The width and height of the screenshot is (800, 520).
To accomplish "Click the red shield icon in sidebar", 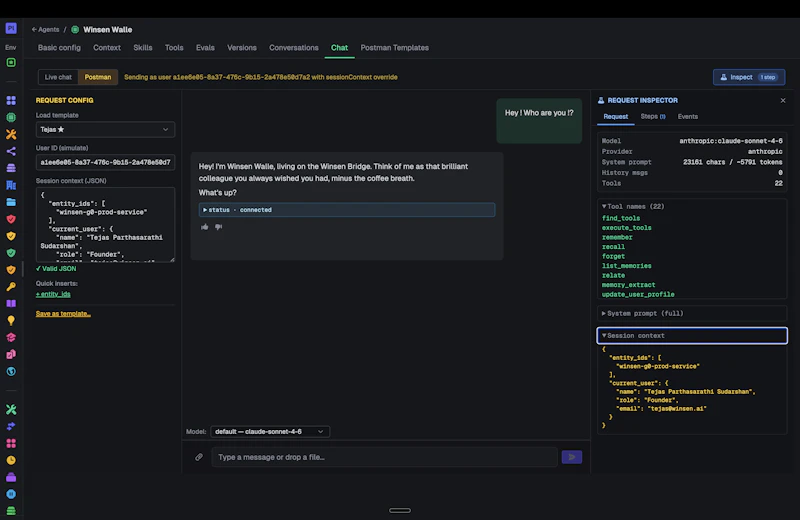I will [x=11, y=219].
